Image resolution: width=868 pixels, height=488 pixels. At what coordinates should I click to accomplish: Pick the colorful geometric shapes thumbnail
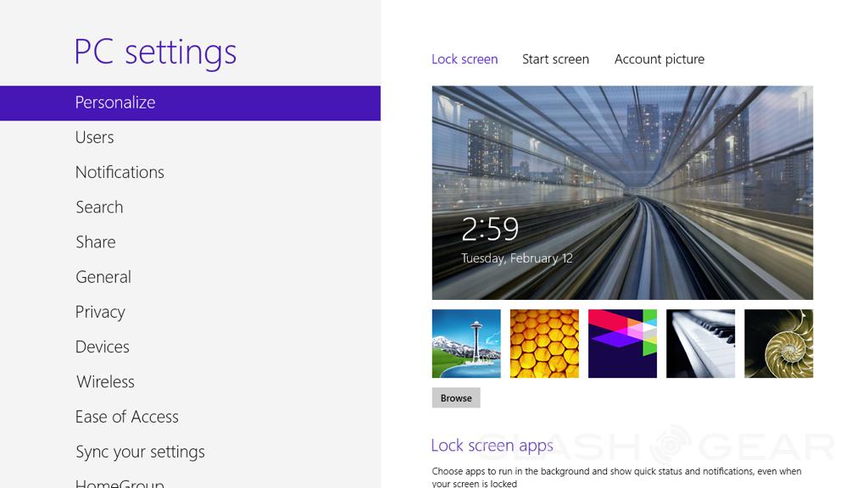[622, 343]
